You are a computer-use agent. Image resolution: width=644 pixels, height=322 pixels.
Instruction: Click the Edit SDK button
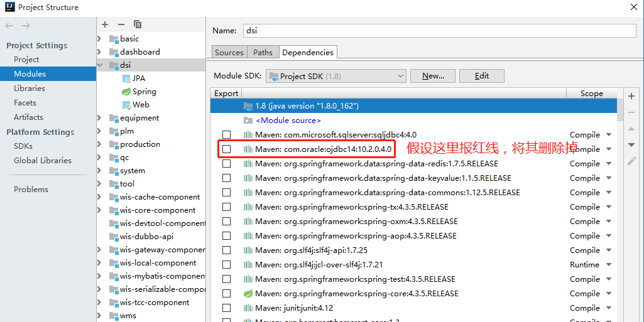point(482,76)
